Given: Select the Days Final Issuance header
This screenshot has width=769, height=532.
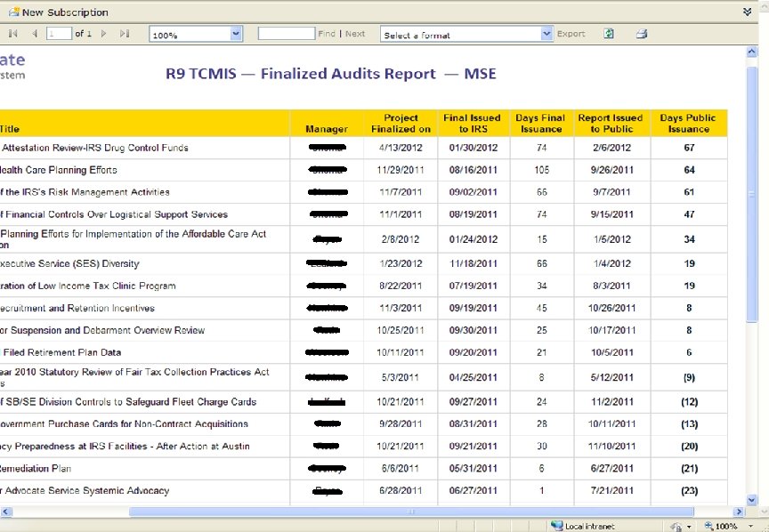Looking at the screenshot, I should tap(540, 123).
